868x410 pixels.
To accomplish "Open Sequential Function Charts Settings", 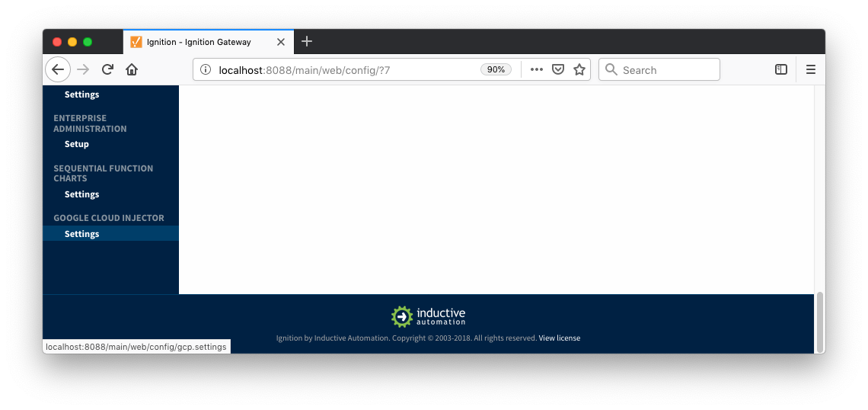I will [81, 194].
